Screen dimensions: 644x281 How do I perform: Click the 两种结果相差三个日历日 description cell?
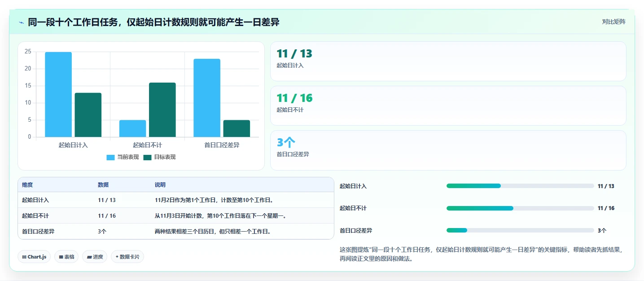coord(213,232)
